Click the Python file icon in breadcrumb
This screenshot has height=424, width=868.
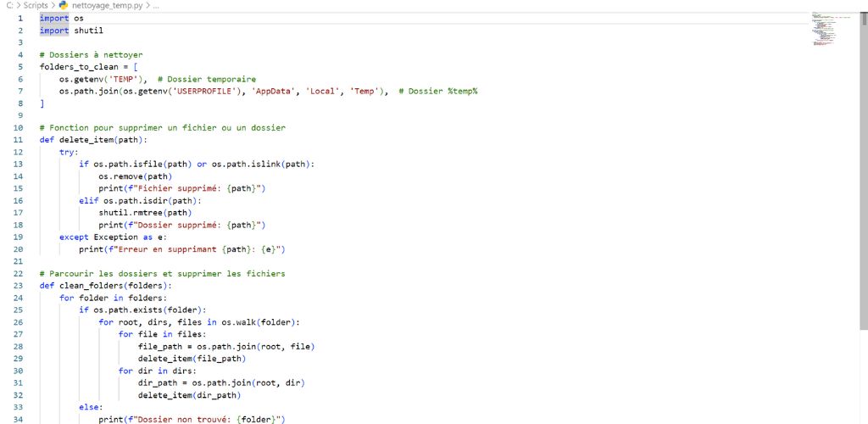point(63,5)
